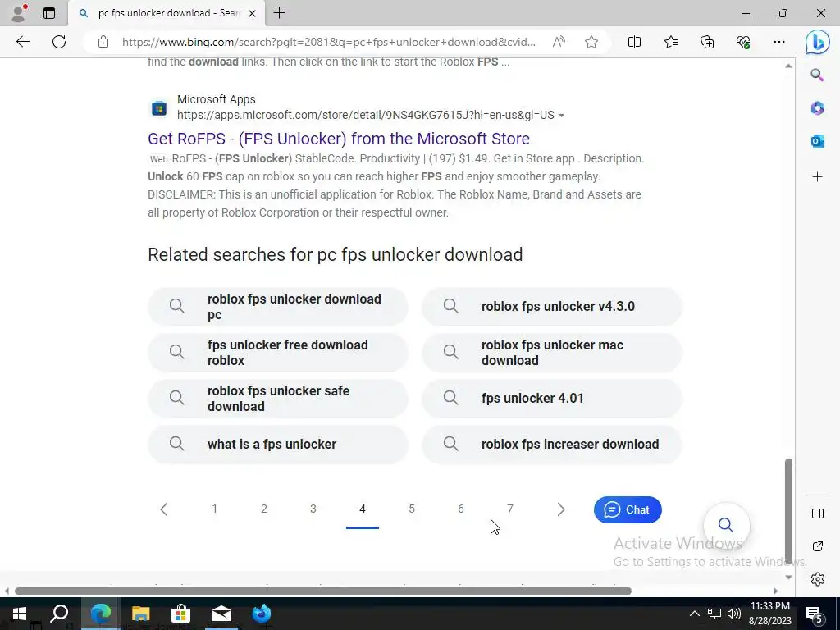Open sidebar settings gear
840x630 pixels.
coord(818,578)
